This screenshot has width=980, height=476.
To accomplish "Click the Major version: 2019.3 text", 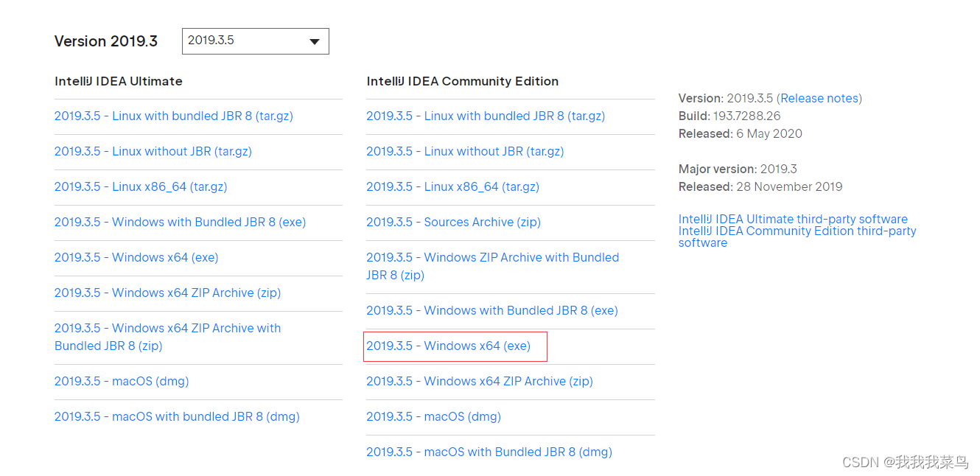I will click(x=738, y=169).
